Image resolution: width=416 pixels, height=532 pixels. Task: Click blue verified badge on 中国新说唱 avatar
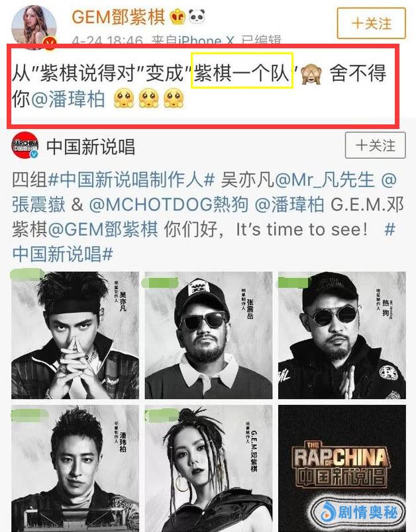34,154
